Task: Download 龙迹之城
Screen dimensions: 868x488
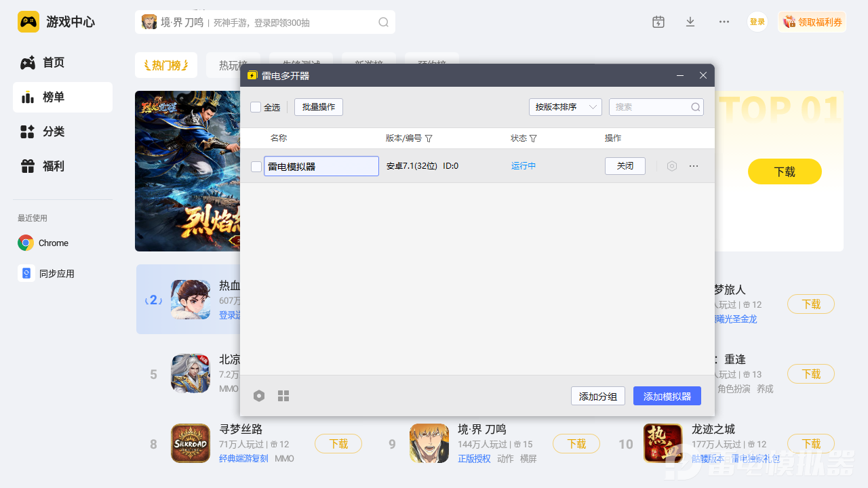Action: 811,443
